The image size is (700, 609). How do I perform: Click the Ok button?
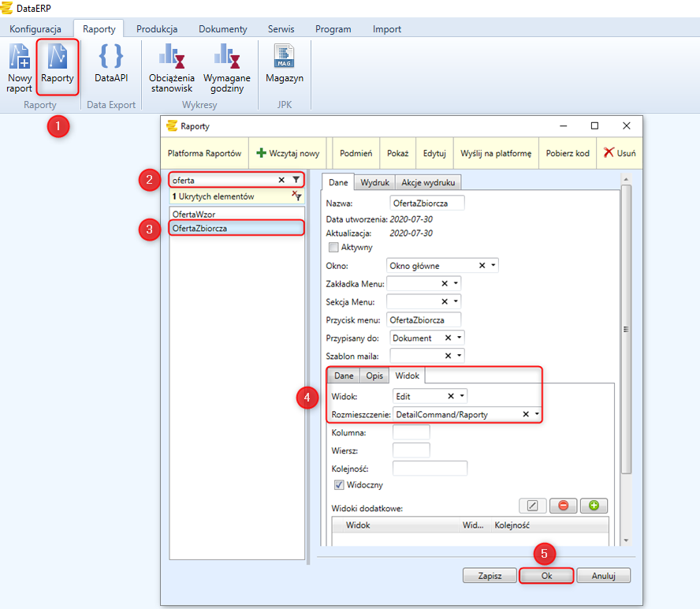coord(545,576)
